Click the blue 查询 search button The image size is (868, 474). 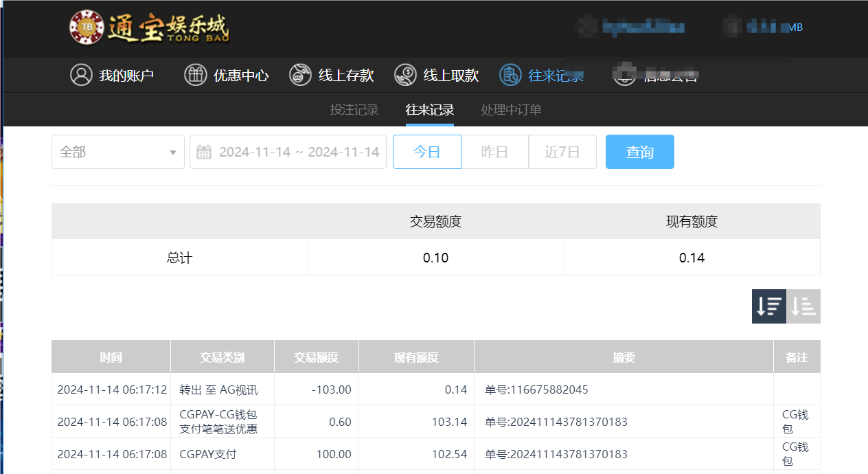point(639,151)
